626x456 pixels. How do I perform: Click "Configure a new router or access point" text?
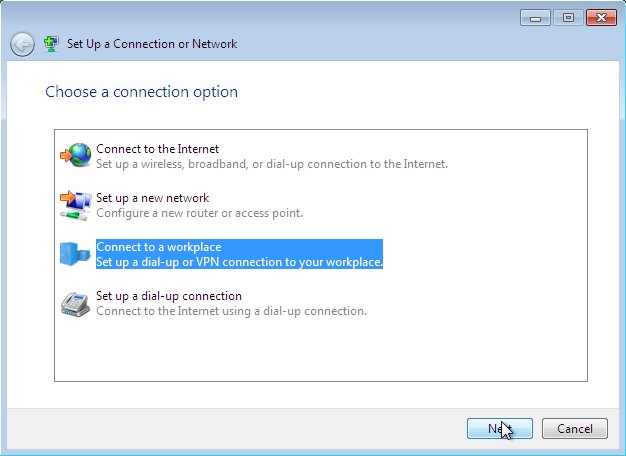click(199, 213)
